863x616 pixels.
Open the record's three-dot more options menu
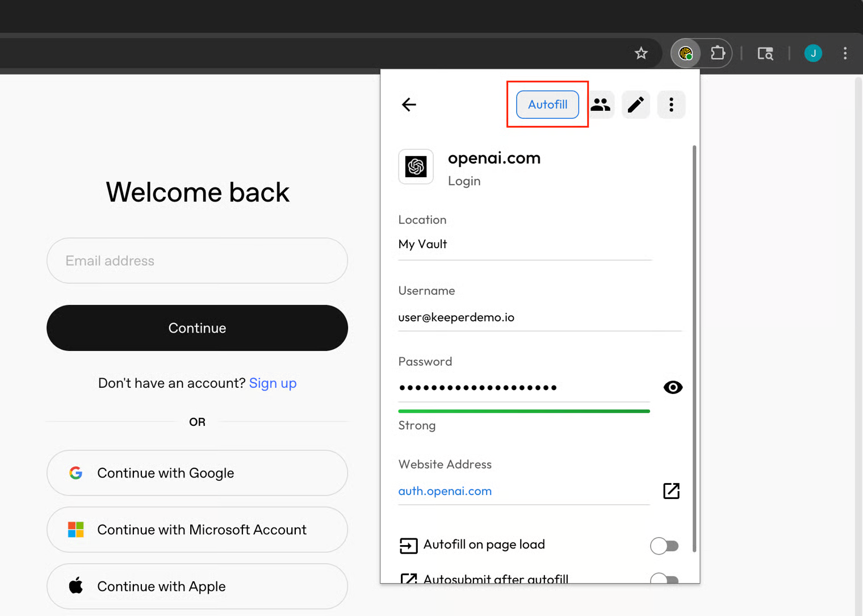coord(671,104)
